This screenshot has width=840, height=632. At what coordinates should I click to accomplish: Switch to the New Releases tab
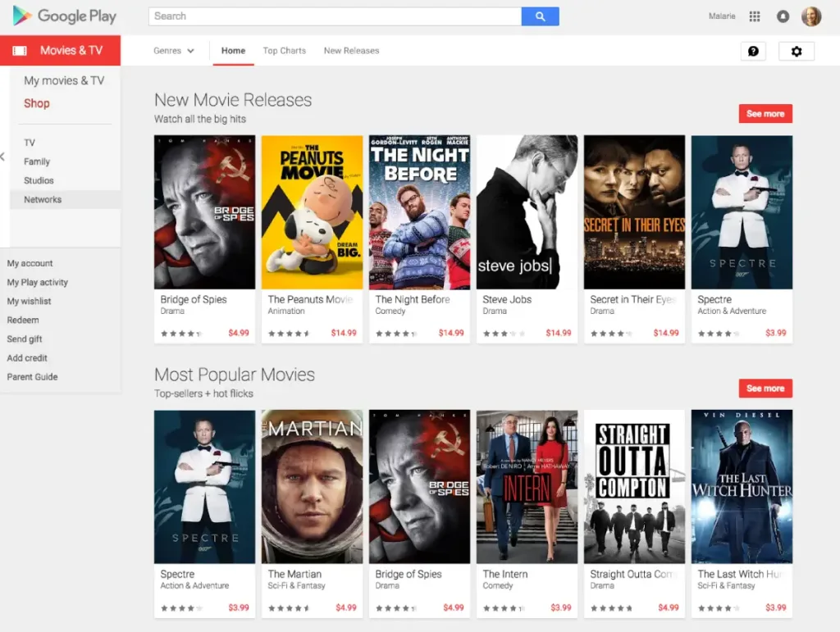(351, 51)
